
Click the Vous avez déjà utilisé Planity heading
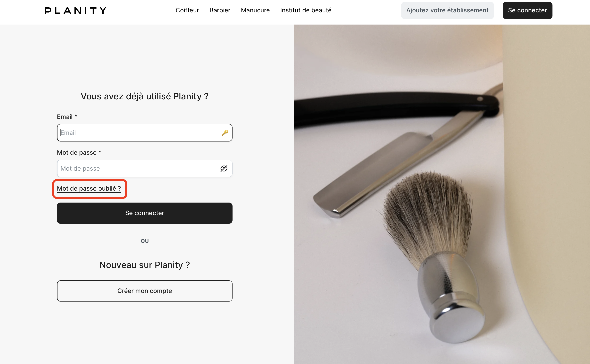click(x=145, y=96)
